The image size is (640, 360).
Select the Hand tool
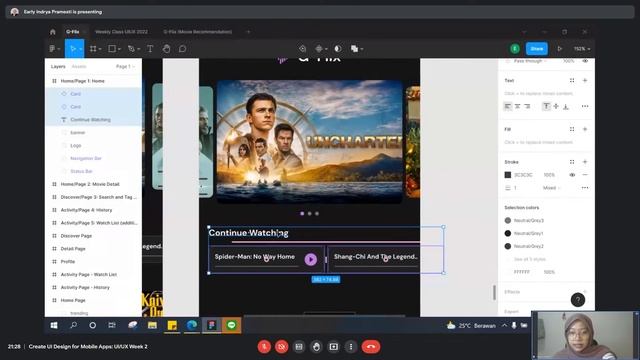coord(166,49)
